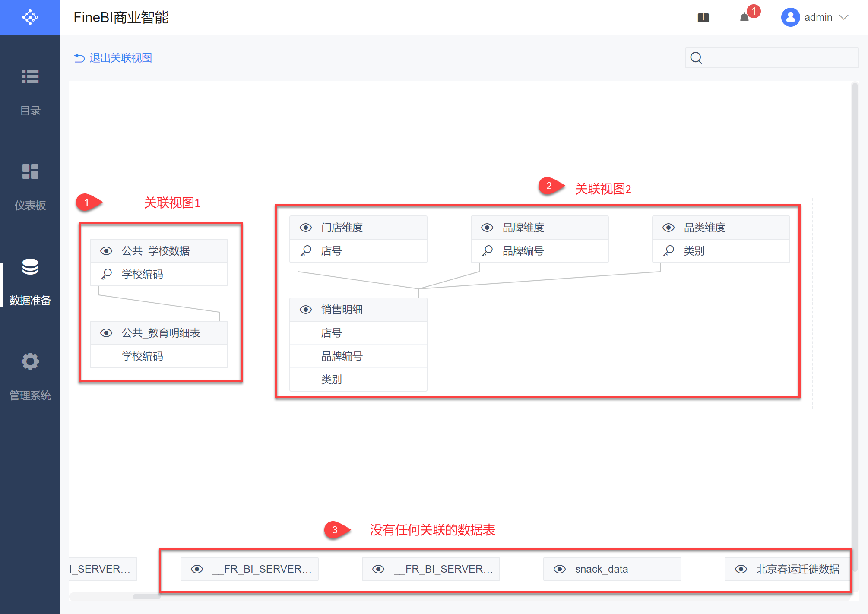Click key icon beside 学校编码 in 公共_学校数据
The width and height of the screenshot is (868, 614).
106,274
